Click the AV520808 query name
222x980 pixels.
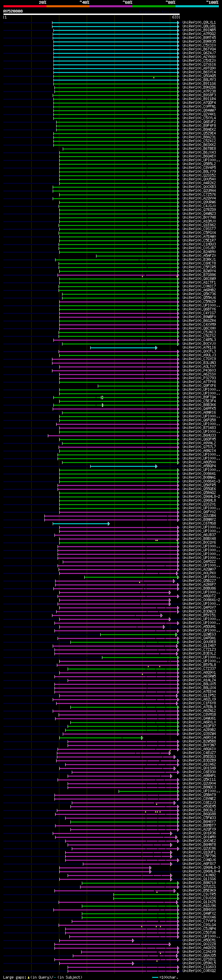(x=13, y=11)
